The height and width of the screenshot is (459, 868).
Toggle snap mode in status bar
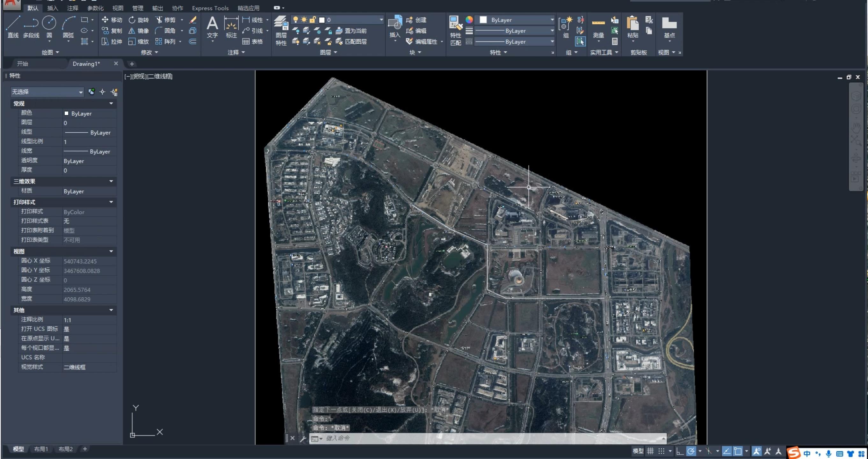coord(661,451)
